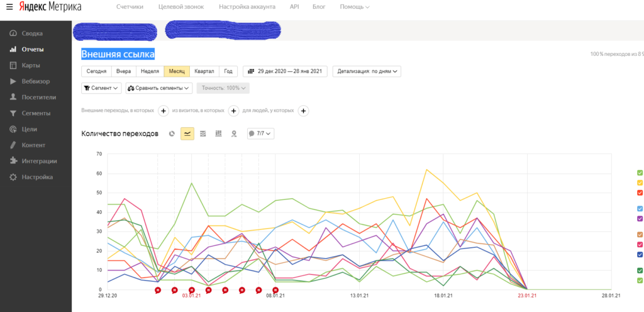This screenshot has width=644, height=312.
Task: Open Настройка via its gear icon
Action: pos(13,177)
